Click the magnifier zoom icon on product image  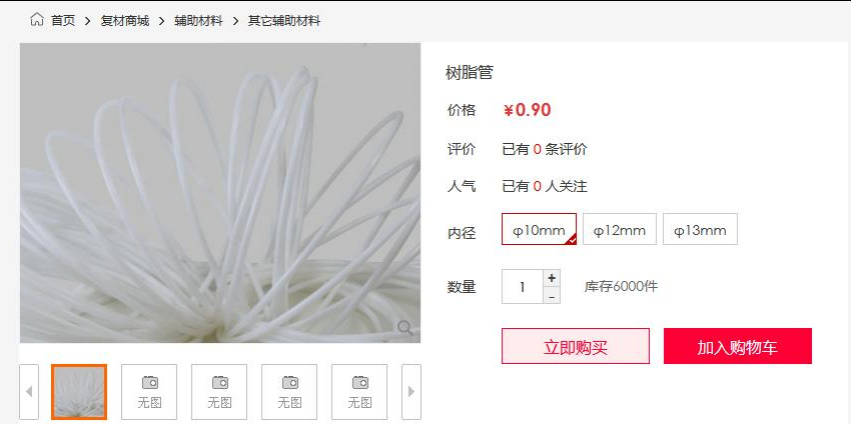[x=405, y=327]
